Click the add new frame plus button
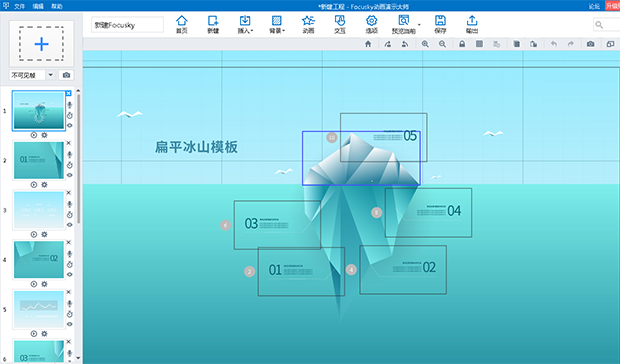The height and width of the screenshot is (364, 620). [x=42, y=44]
